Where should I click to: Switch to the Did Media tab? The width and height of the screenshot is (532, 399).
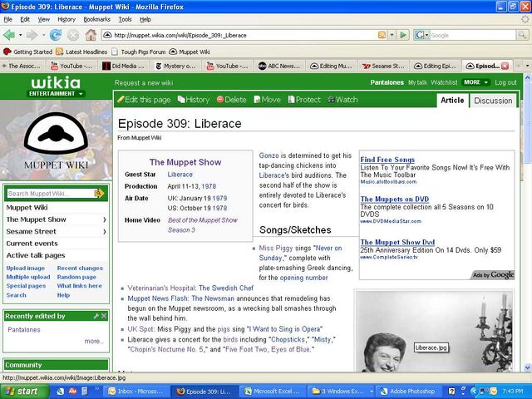point(124,66)
